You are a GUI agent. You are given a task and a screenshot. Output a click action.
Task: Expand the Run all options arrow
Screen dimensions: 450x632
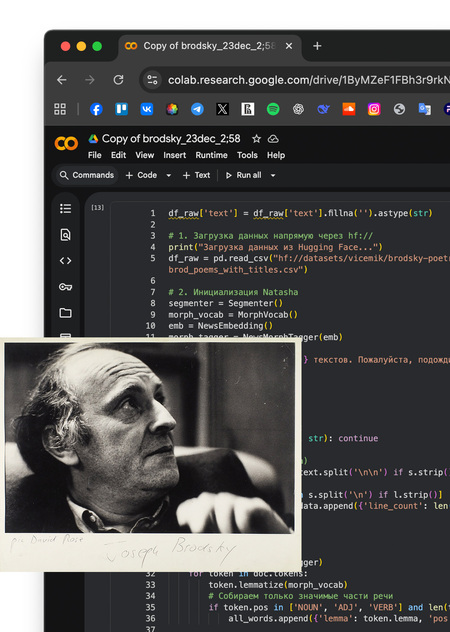[273, 175]
